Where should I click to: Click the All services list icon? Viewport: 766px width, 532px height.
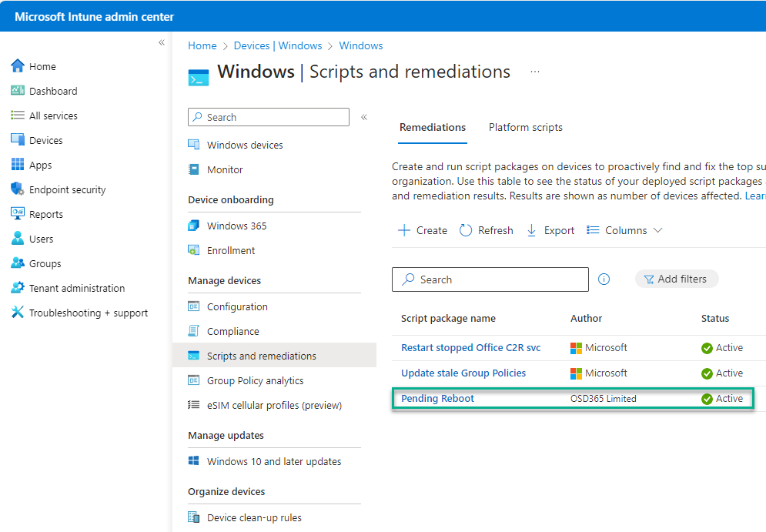(18, 115)
